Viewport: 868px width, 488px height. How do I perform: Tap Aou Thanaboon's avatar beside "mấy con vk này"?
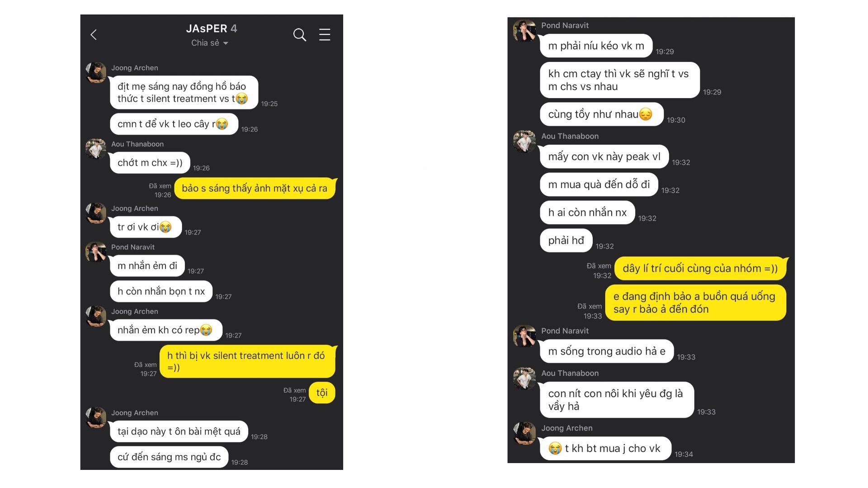click(x=524, y=142)
